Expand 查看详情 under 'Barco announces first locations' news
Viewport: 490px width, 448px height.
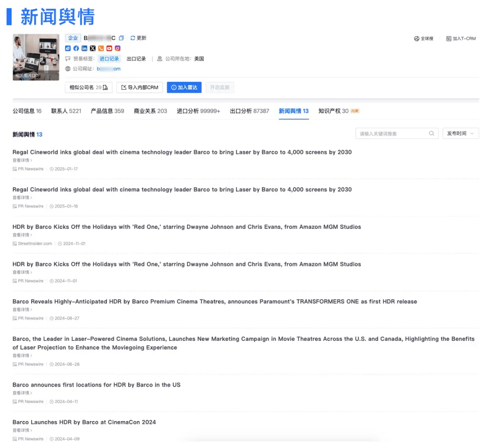(22, 393)
